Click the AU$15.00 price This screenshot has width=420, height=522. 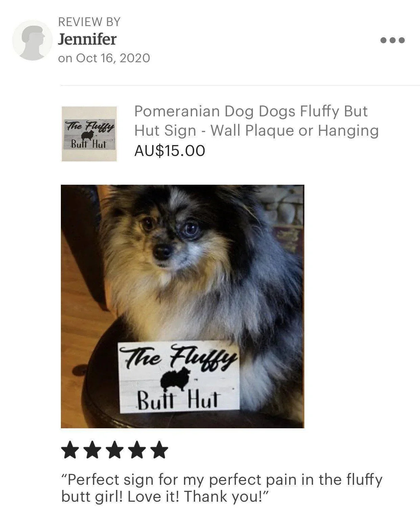(170, 151)
